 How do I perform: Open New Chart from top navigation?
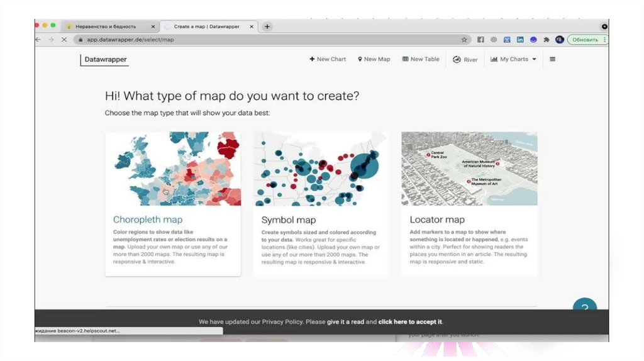coord(328,59)
